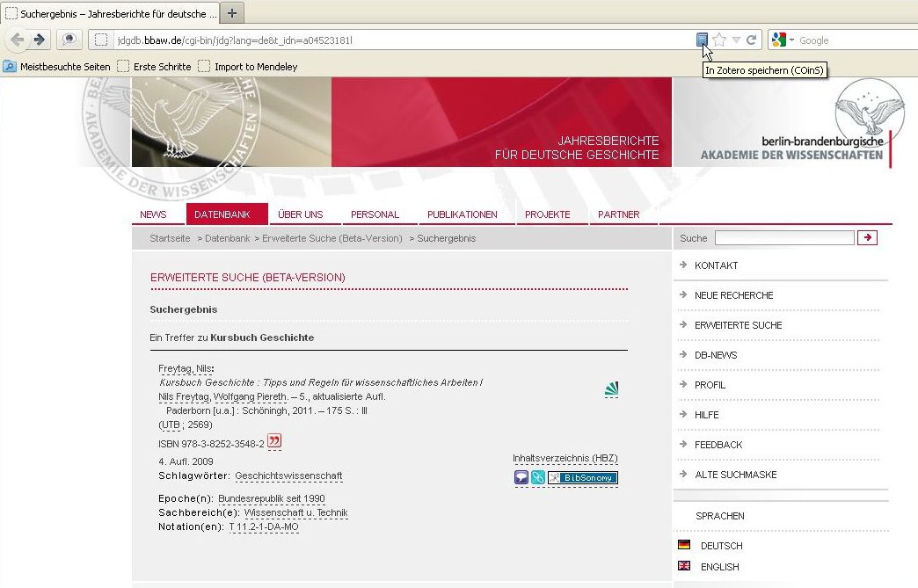Image resolution: width=918 pixels, height=588 pixels.
Task: Open the PROFIL sidebar link
Action: [710, 385]
